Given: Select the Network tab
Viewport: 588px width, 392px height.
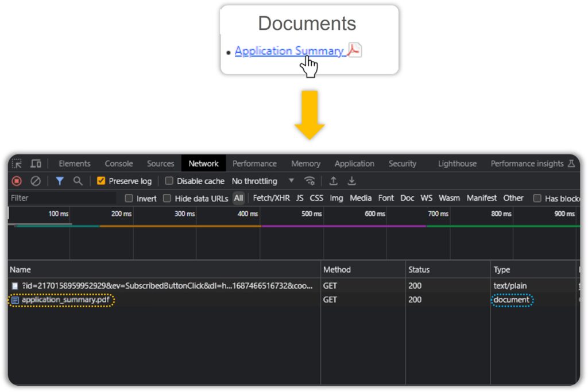Looking at the screenshot, I should (x=204, y=164).
